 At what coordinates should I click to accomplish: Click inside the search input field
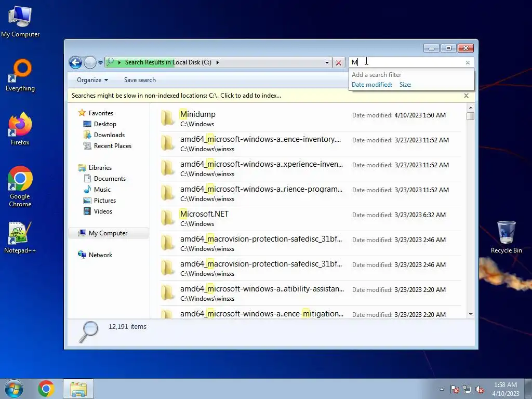click(x=407, y=62)
